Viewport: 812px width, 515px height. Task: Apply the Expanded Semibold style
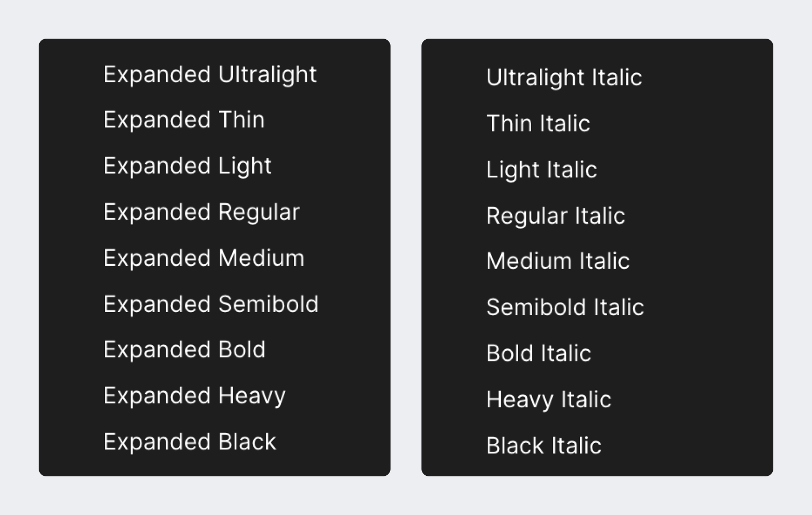coord(211,304)
